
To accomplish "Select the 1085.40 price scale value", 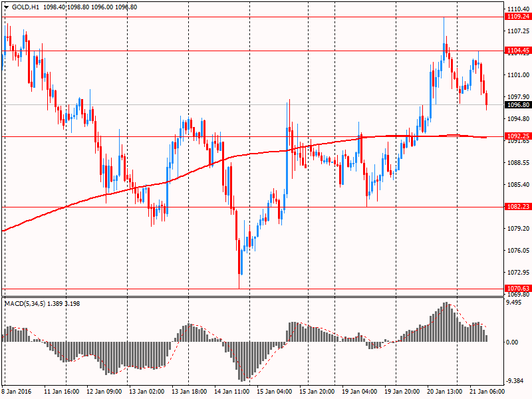I will pyautogui.click(x=518, y=185).
